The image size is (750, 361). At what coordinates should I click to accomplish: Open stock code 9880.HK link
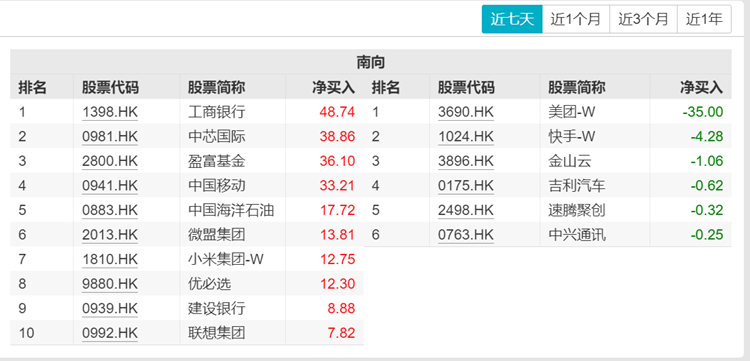point(110,284)
